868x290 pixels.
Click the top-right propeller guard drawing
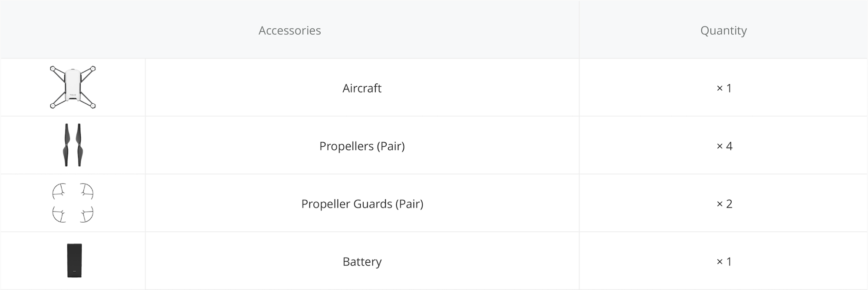(x=86, y=191)
